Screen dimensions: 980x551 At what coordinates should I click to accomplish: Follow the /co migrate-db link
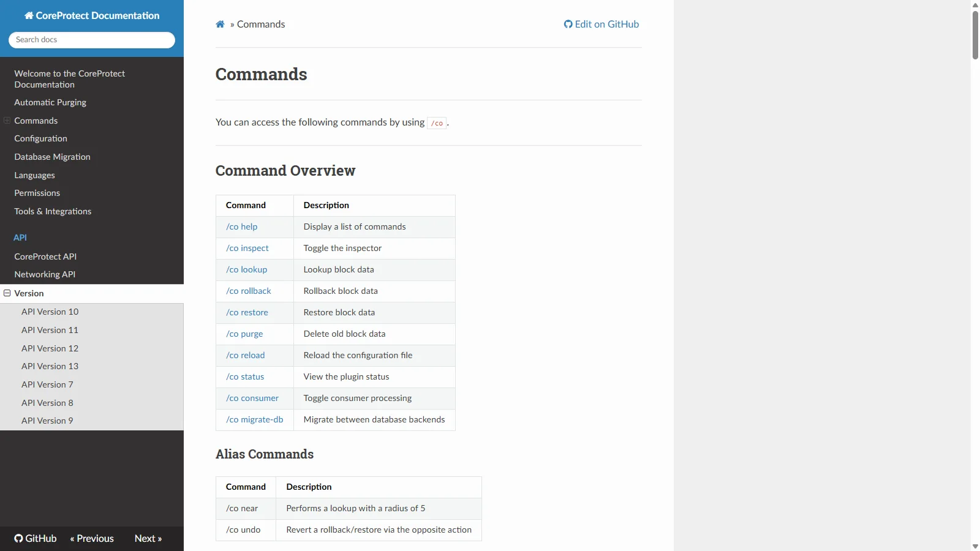(255, 419)
